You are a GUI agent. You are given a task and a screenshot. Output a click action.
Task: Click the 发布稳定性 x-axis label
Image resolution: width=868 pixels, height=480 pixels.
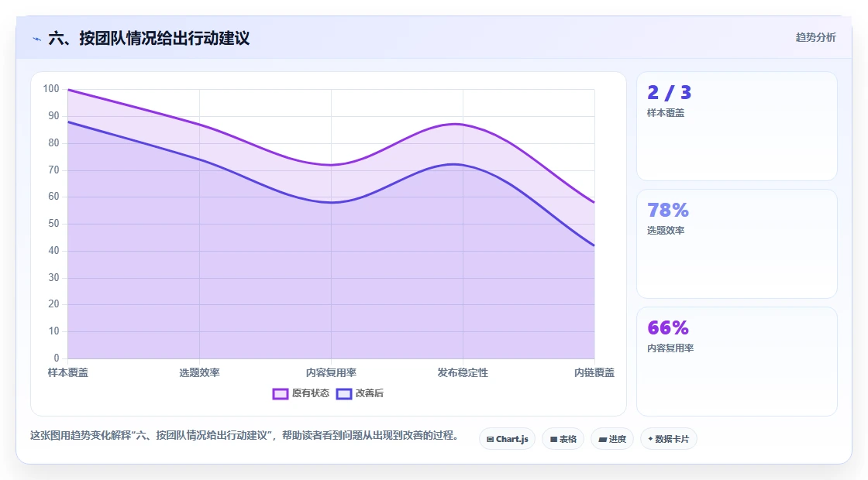(x=463, y=372)
